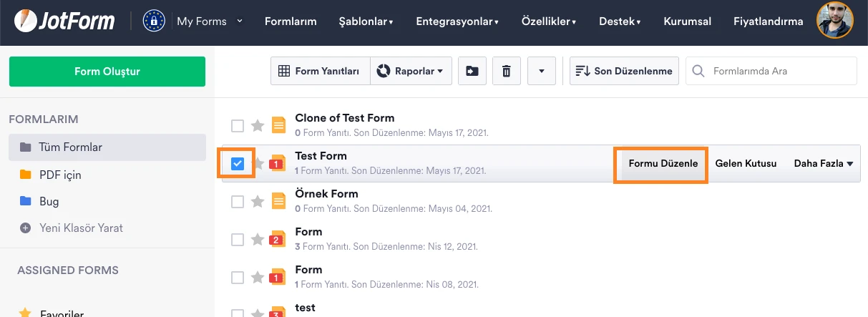
Task: Open the Entegrasyonlar menu
Action: pyautogui.click(x=457, y=21)
